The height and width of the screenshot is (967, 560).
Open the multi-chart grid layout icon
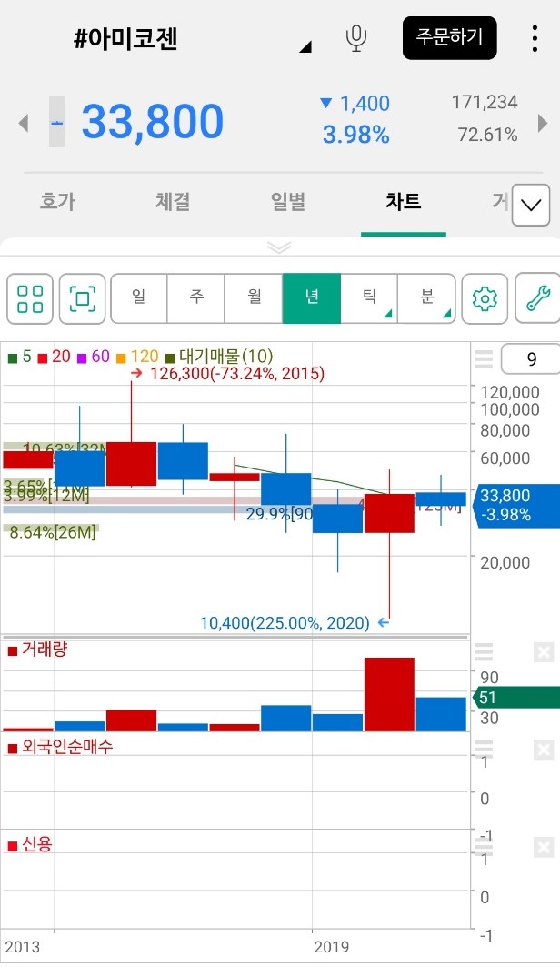click(30, 299)
